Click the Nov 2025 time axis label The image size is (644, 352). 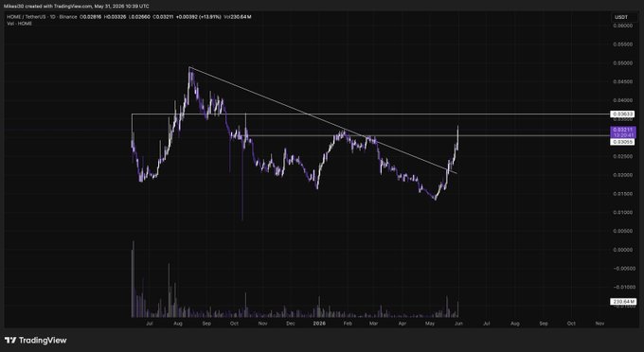tap(262, 324)
